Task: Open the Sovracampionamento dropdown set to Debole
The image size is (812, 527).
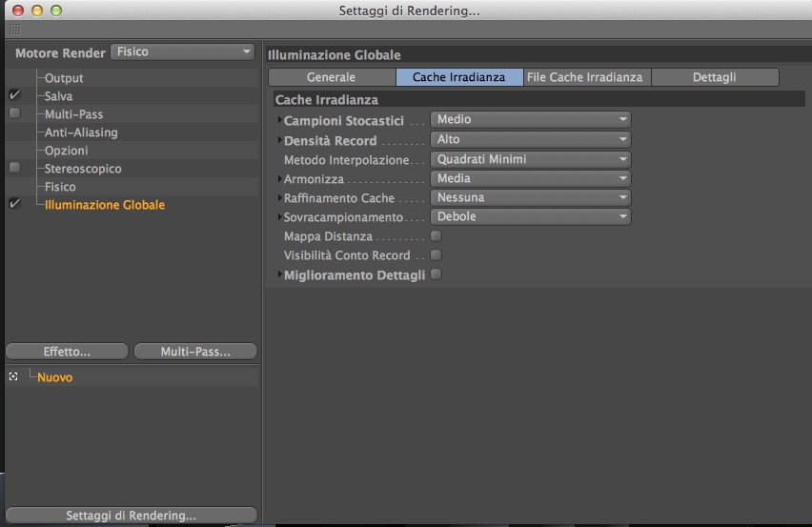Action: pyautogui.click(x=531, y=217)
